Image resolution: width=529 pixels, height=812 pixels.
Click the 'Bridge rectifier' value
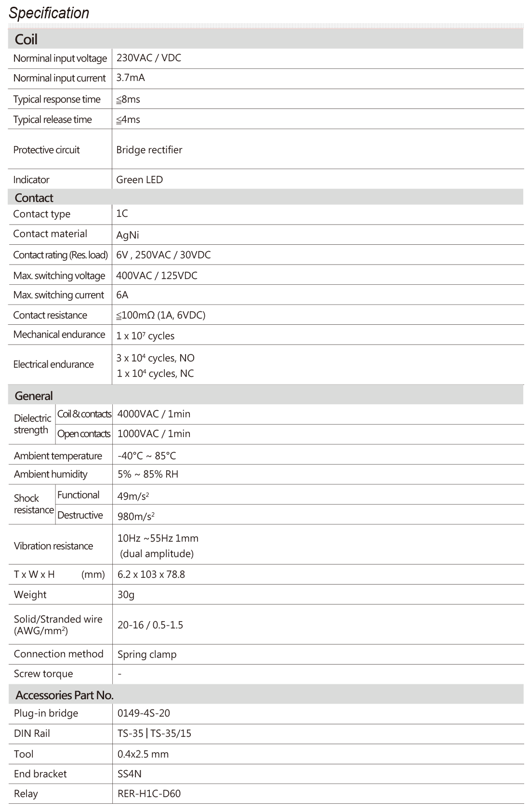pos(149,150)
